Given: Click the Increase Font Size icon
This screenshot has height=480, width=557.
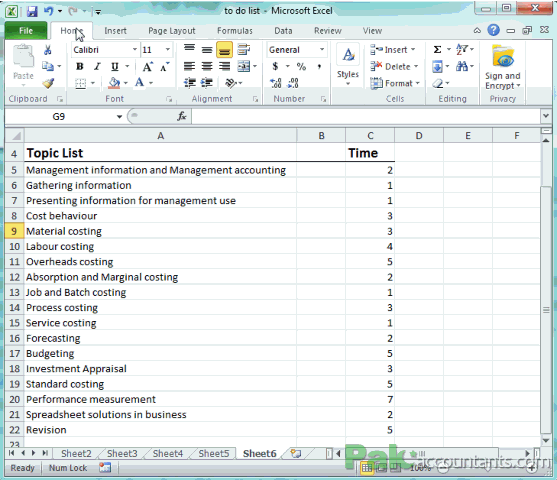Looking at the screenshot, I should pyautogui.click(x=147, y=66).
